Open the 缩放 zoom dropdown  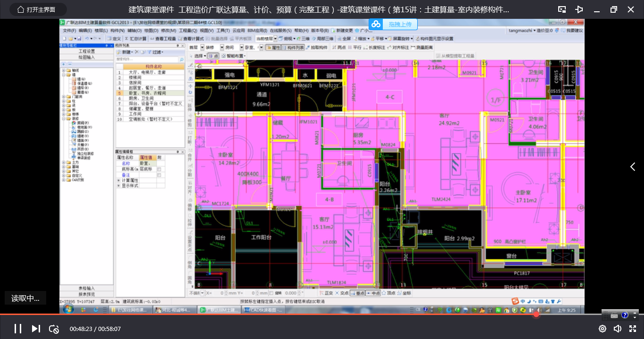tap(361, 39)
